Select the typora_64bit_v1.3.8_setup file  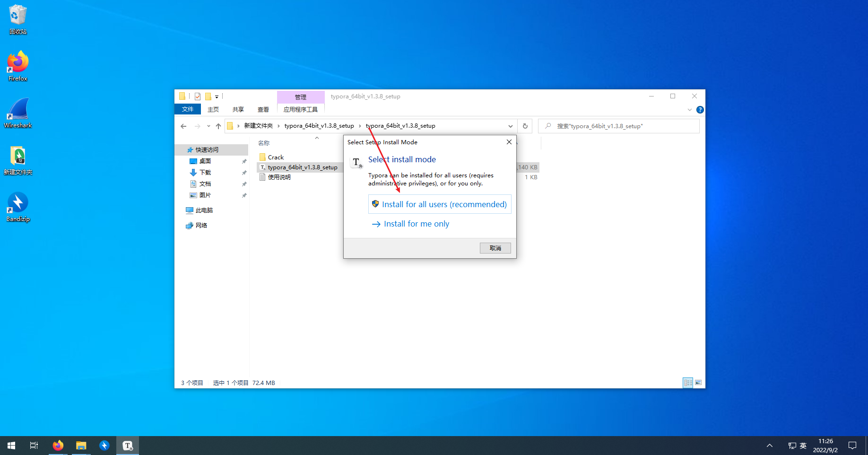pyautogui.click(x=303, y=167)
